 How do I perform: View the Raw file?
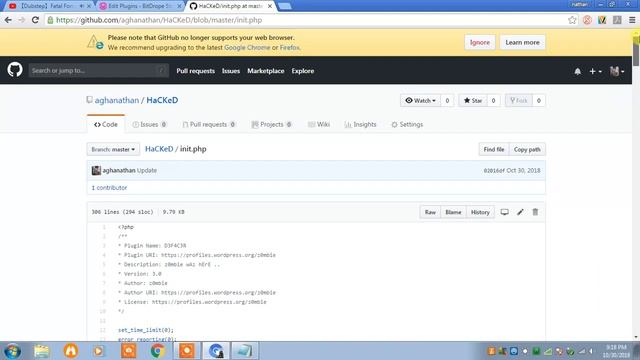point(430,212)
